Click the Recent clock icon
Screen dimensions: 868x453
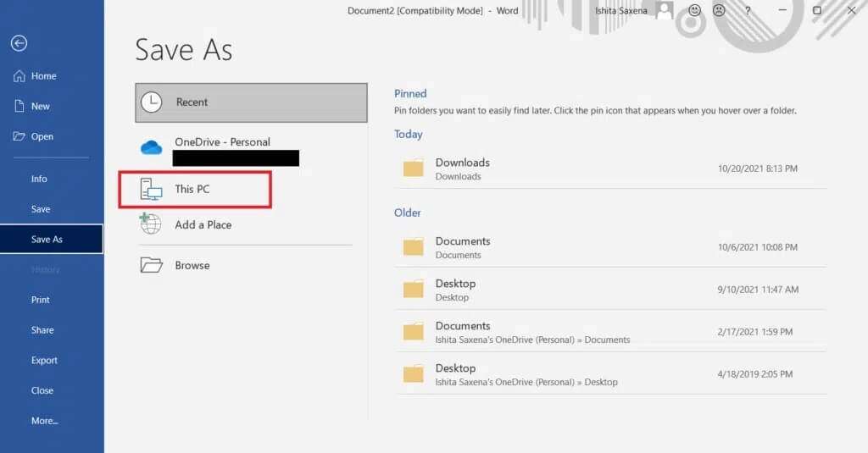click(x=151, y=102)
